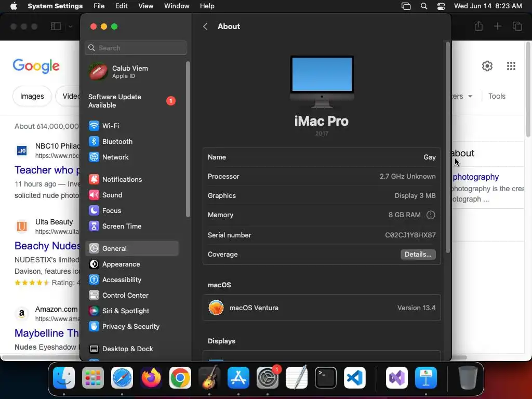This screenshot has width=532, height=399.
Task: Click the Google apps grid icon in Safari
Action: 511,66
